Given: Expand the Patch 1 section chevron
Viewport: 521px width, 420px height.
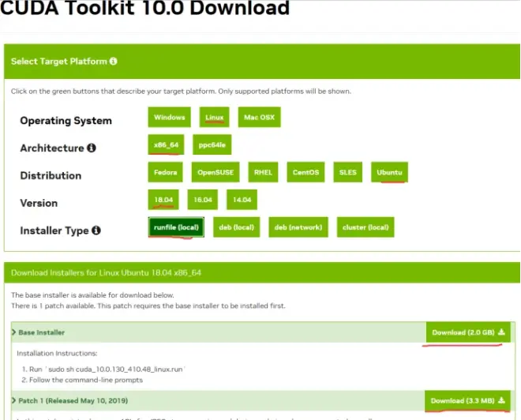Looking at the screenshot, I should [13, 400].
